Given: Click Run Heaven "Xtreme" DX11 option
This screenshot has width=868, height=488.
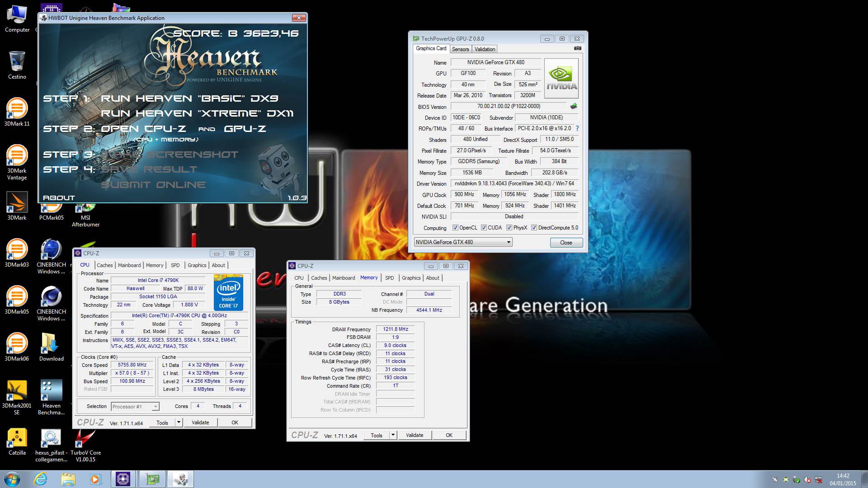Looking at the screenshot, I should (197, 113).
